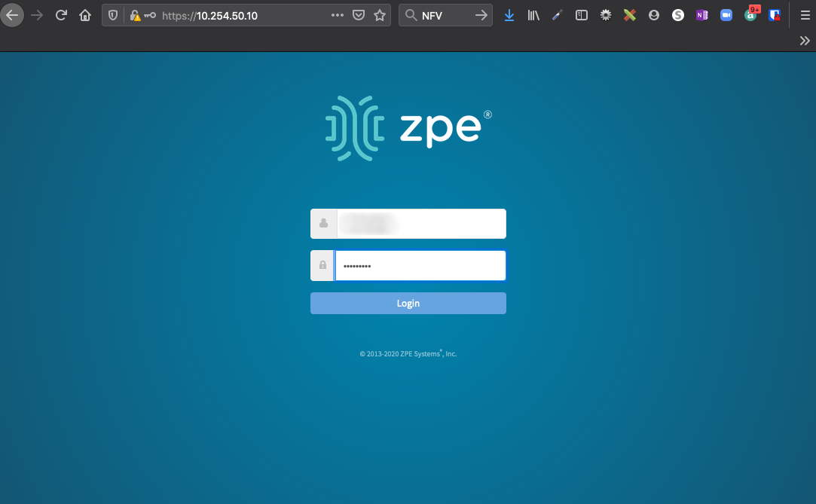Click the search magnifier icon

point(411,15)
